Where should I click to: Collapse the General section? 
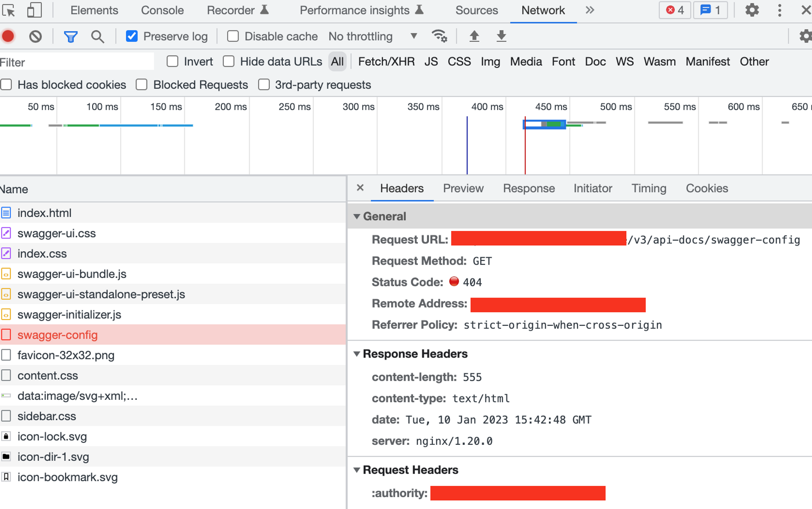pyautogui.click(x=357, y=216)
